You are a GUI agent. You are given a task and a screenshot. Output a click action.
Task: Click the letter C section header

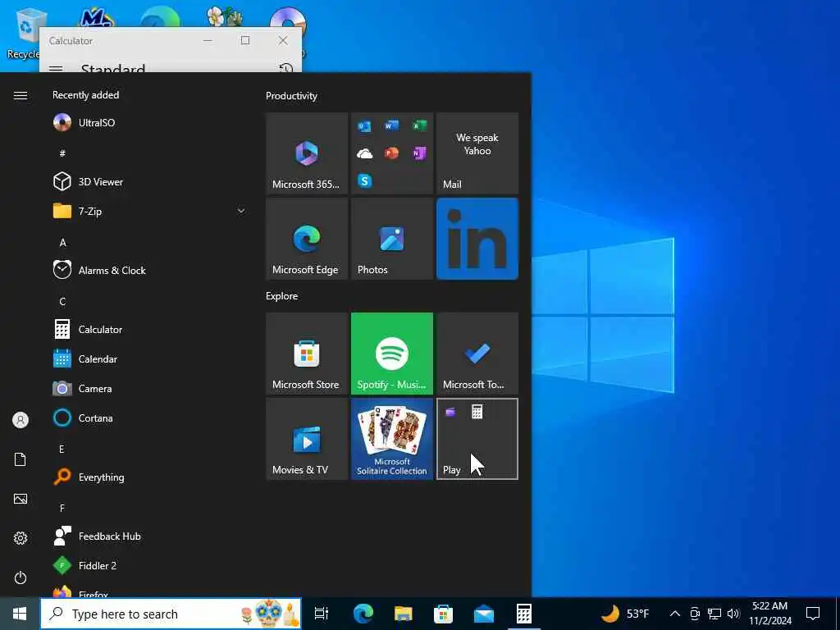pyautogui.click(x=62, y=302)
